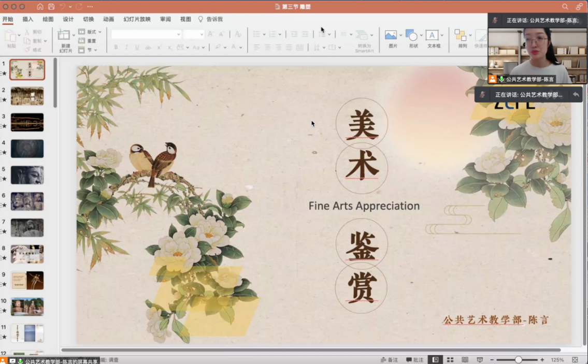Insert a picture using 图片 icon

391,36
